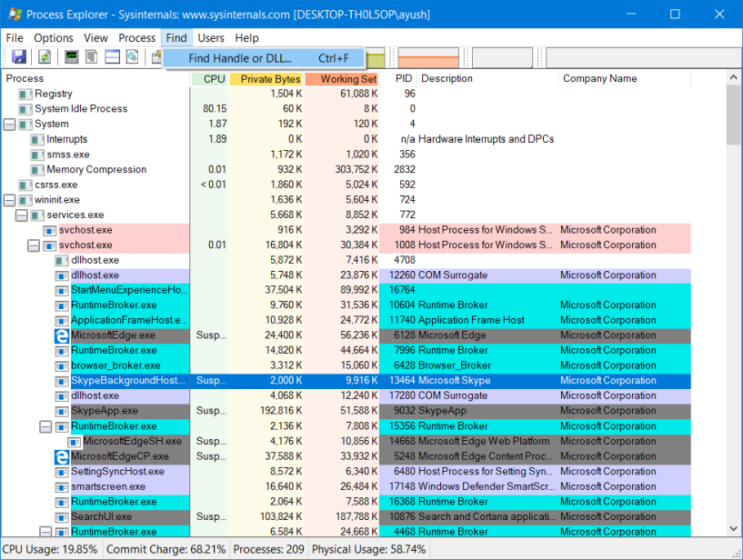Click the Show Process Tree toolbar icon
The height and width of the screenshot is (560, 743).
click(x=92, y=57)
